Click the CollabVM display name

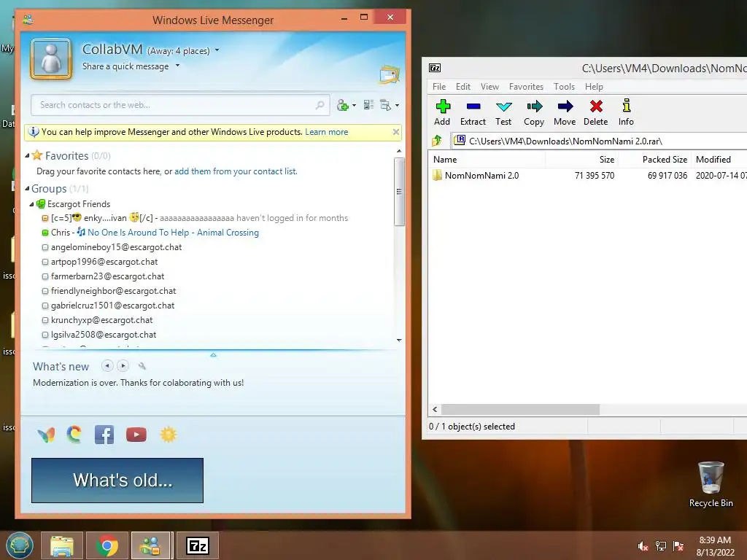(112, 50)
